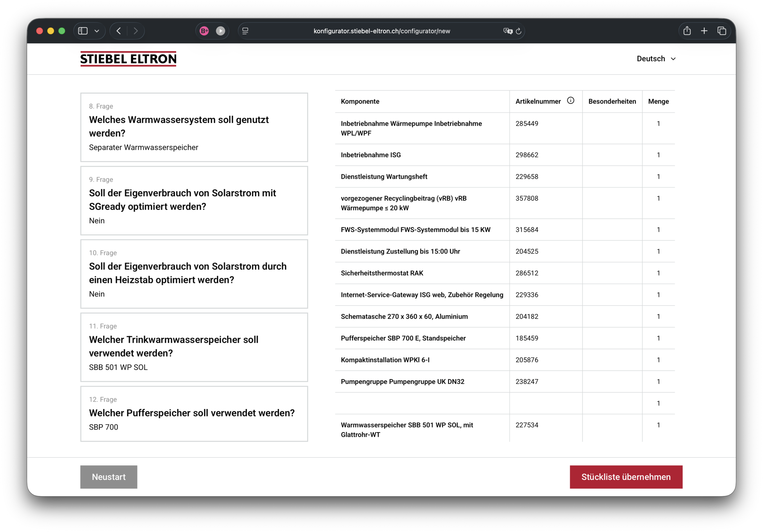Click the pink B+ extension icon

tap(204, 31)
